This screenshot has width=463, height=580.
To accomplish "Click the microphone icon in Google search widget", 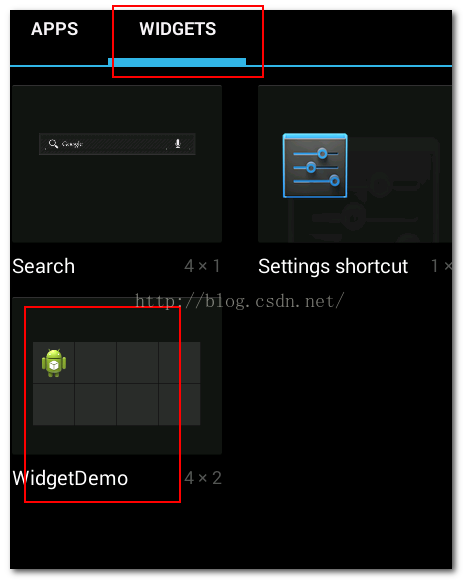I will pos(178,144).
